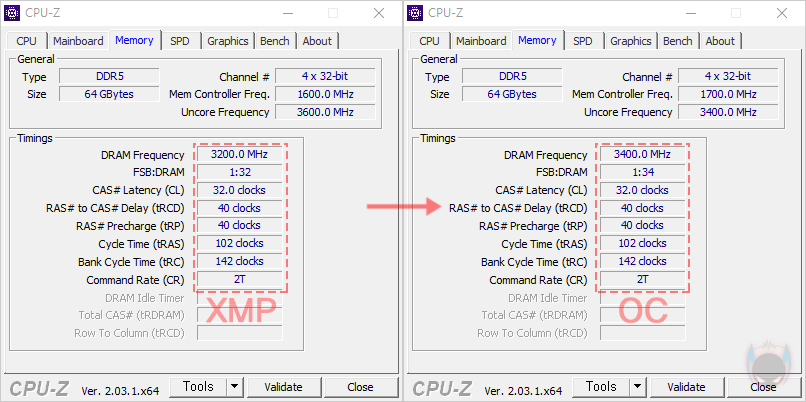
Task: Click the 1:34 FSB:DRAM value
Action: pos(643,172)
